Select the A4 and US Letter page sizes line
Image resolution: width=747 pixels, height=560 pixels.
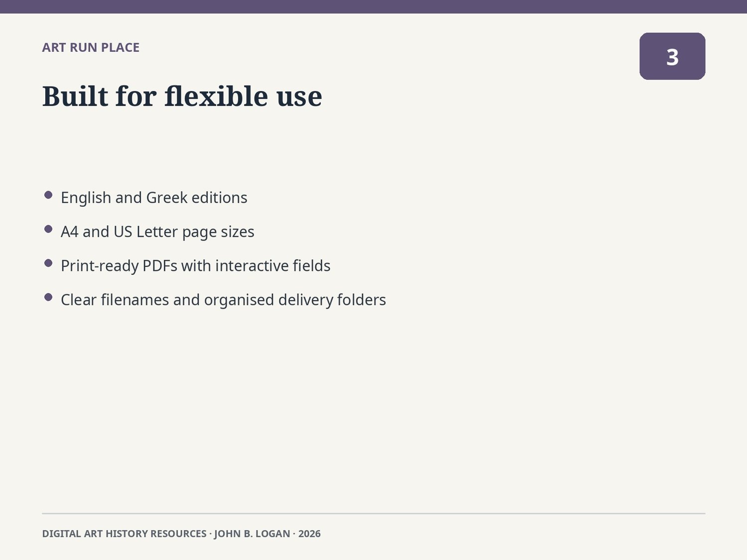(157, 232)
